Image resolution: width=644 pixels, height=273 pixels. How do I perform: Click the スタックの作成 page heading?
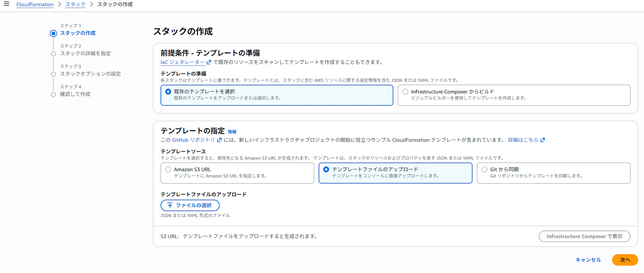183,32
